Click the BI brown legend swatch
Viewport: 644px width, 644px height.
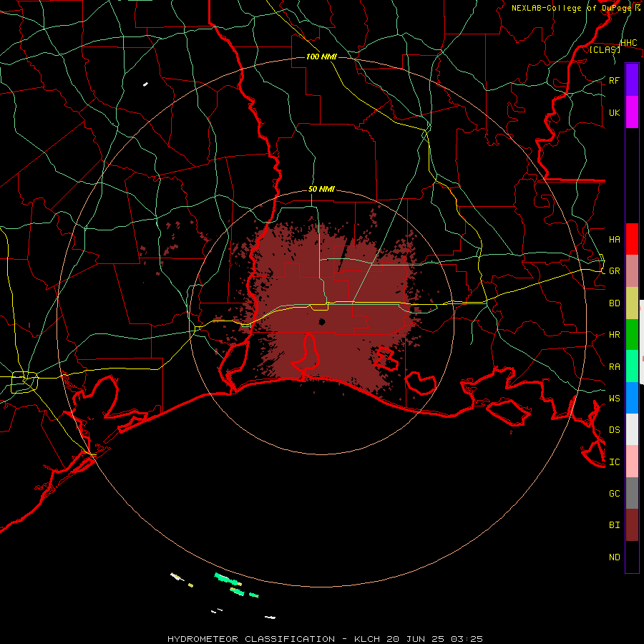(x=632, y=525)
